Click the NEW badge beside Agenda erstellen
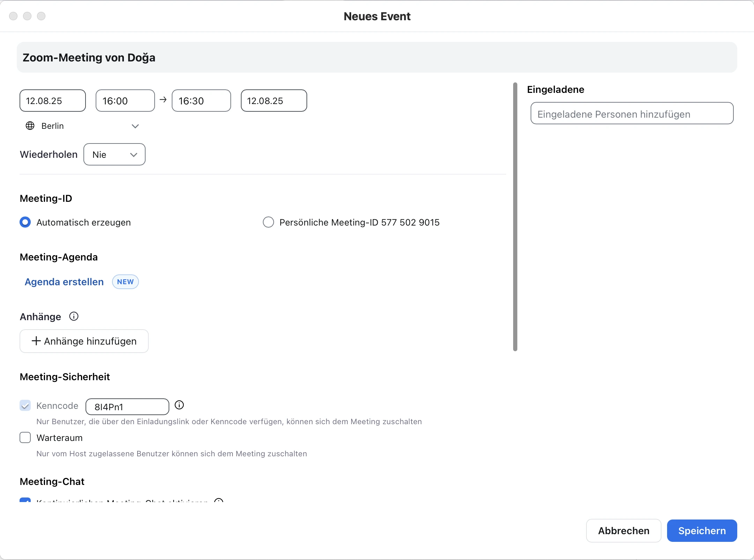 (125, 282)
